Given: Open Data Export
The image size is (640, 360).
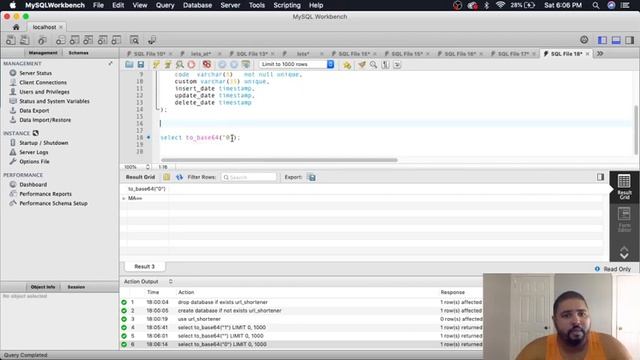Looking at the screenshot, I should [34, 111].
